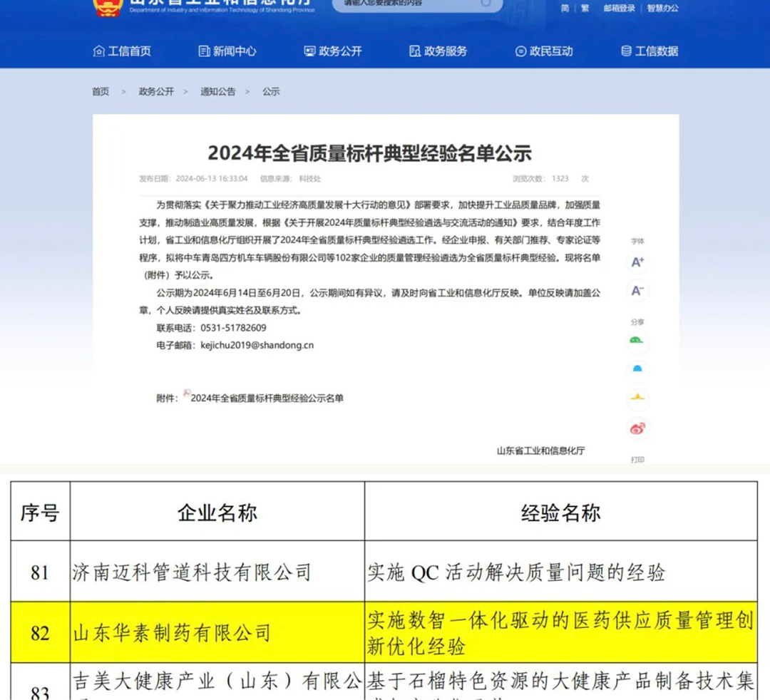Open 工信首页 navigation tab
The image size is (770, 700).
tap(122, 51)
